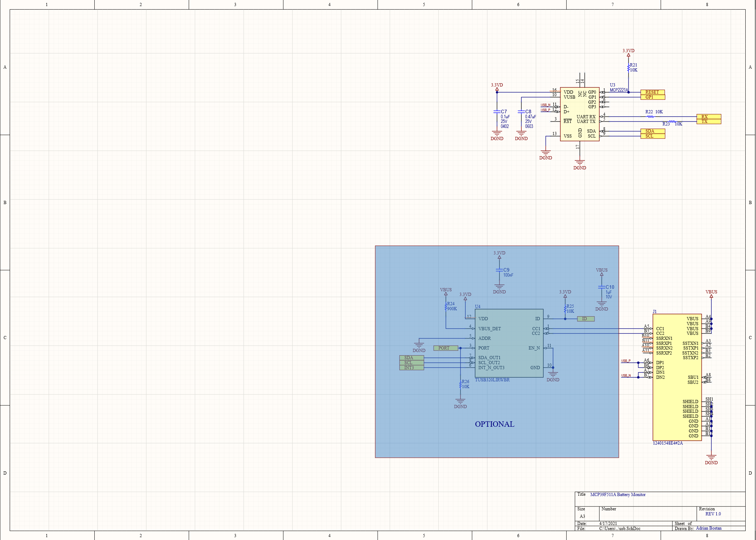756x540 pixels.
Task: Select the yellow RESET port
Action: (x=652, y=92)
